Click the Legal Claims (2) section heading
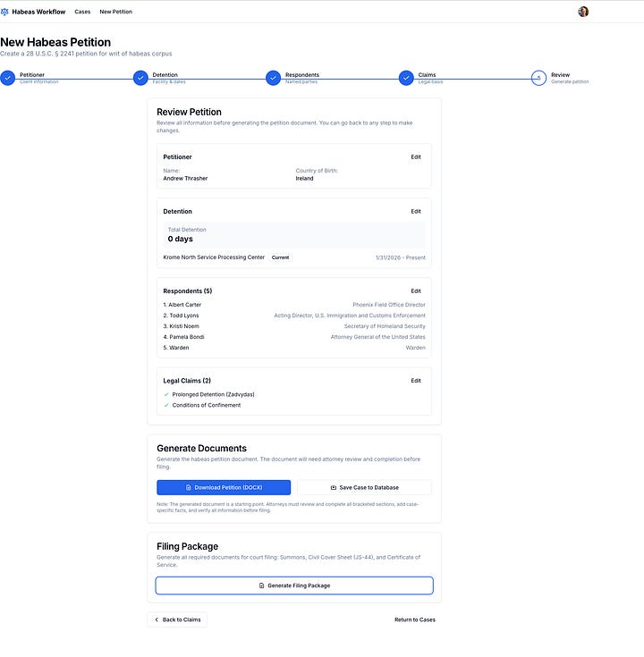This screenshot has height=657, width=644. (x=187, y=381)
